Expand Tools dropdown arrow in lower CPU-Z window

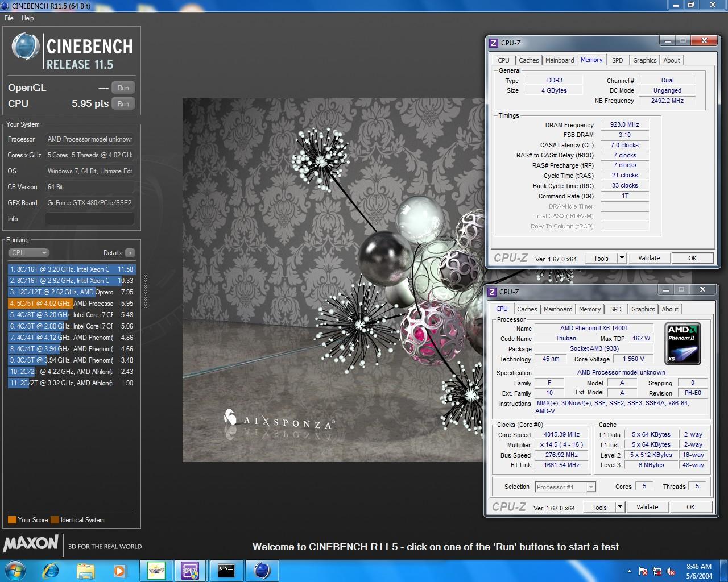click(620, 507)
